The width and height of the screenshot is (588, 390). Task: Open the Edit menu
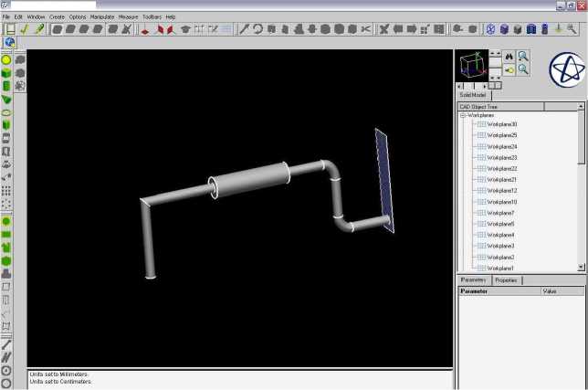(18, 16)
